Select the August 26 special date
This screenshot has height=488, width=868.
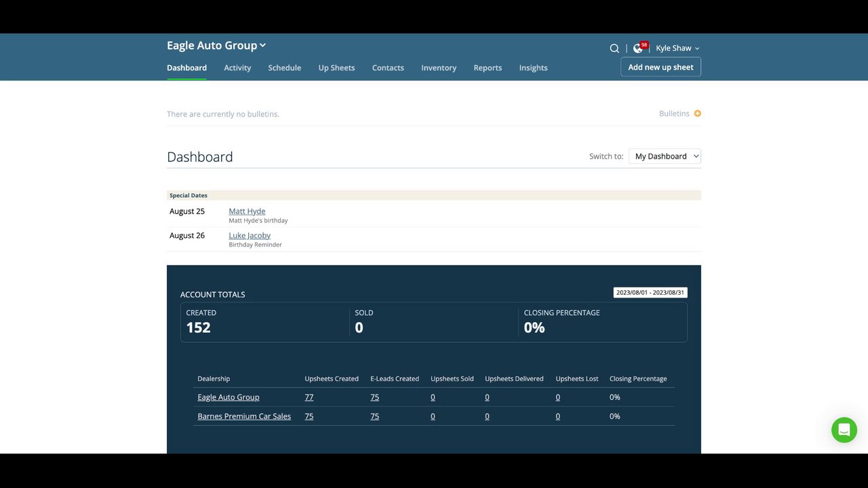(187, 236)
